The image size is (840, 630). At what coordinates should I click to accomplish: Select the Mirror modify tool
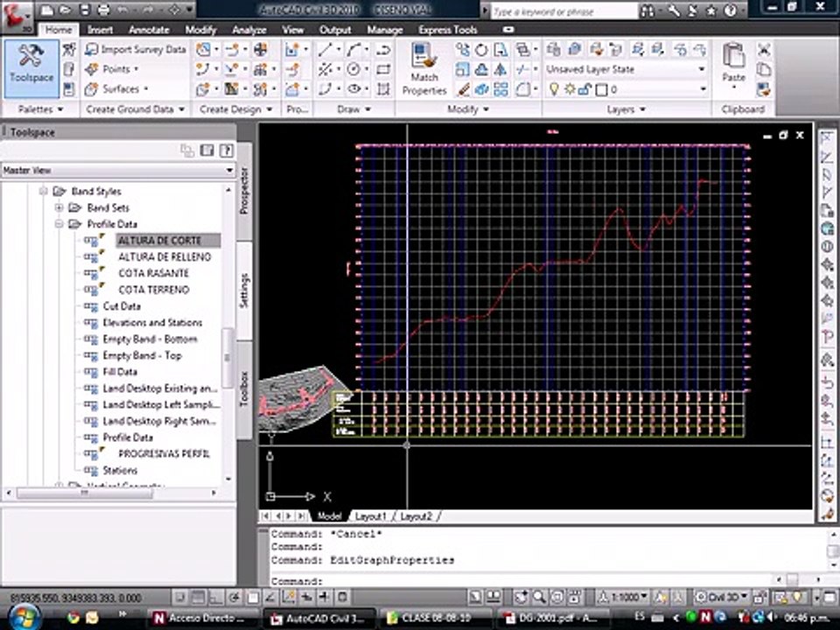click(x=500, y=69)
